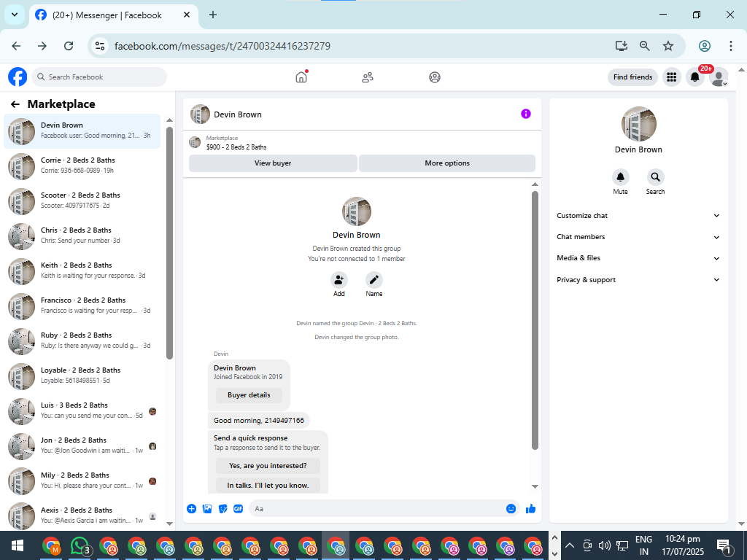747x560 pixels.
Task: Click the View buyer button
Action: coord(273,163)
